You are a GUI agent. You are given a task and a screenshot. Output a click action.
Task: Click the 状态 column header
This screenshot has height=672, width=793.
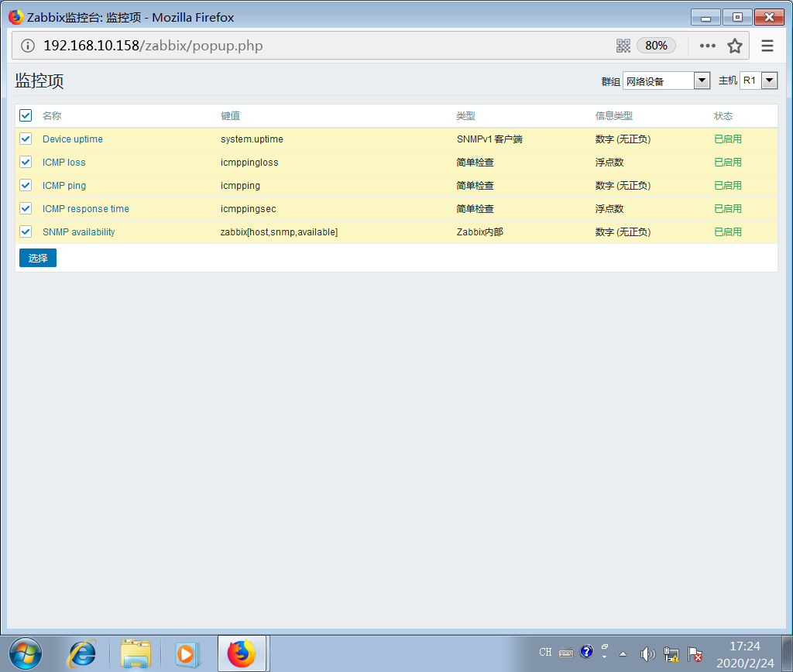723,116
